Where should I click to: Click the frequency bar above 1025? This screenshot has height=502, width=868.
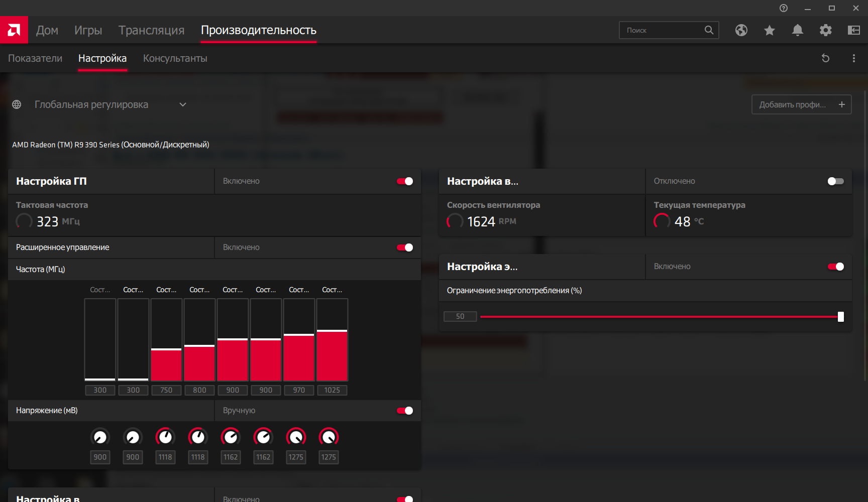(332, 340)
